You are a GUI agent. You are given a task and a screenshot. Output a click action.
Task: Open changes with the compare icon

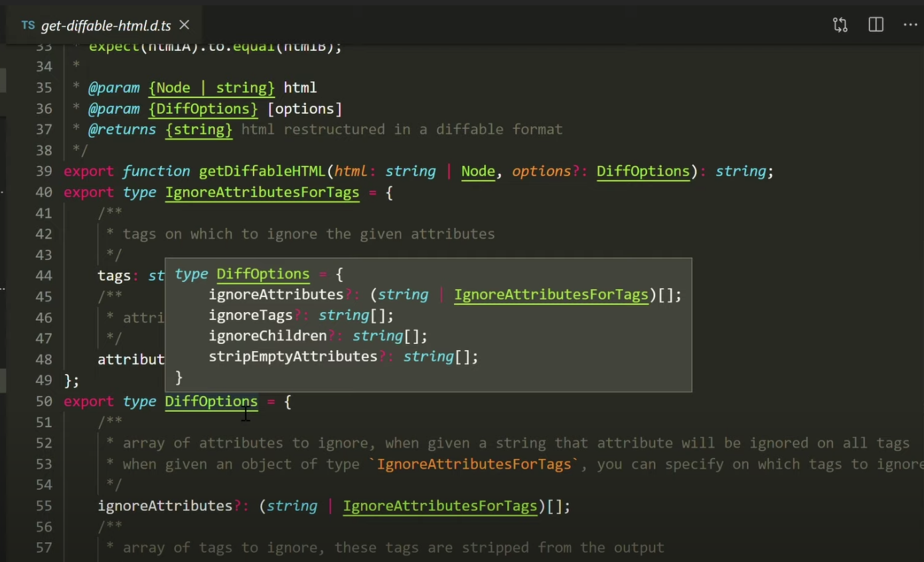tap(840, 25)
